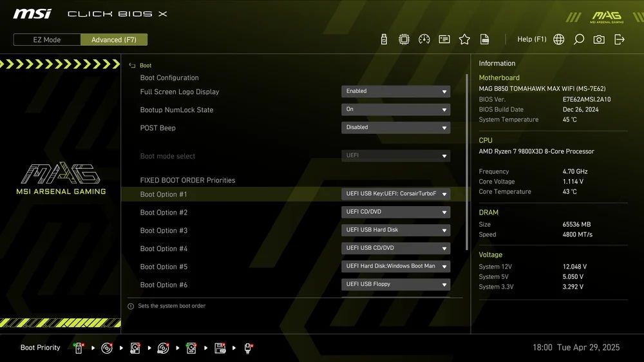Select the Advanced (F7) tab
644x362 pixels.
(x=114, y=39)
